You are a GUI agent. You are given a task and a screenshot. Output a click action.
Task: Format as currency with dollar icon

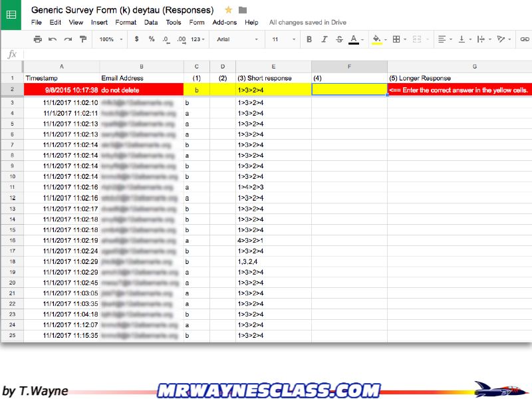click(136, 40)
